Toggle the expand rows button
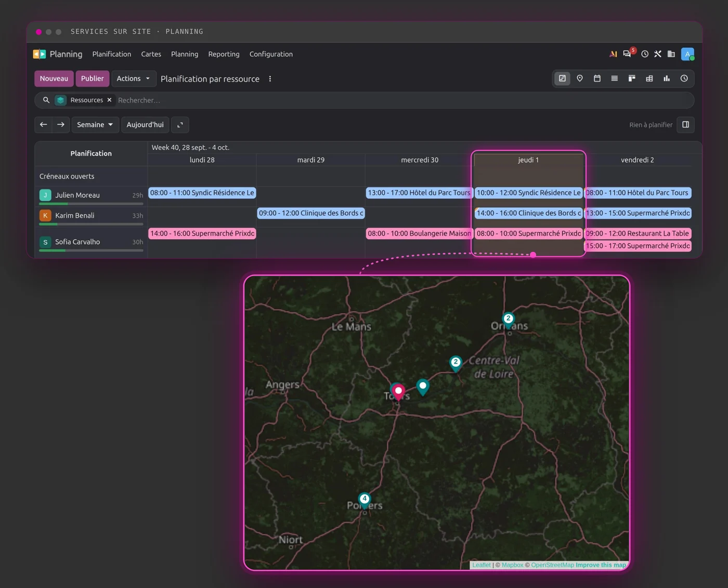The height and width of the screenshot is (588, 728). tap(180, 125)
